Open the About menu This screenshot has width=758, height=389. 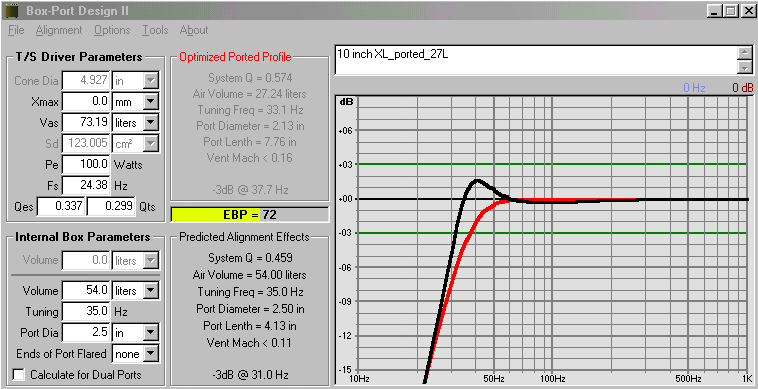coord(194,30)
